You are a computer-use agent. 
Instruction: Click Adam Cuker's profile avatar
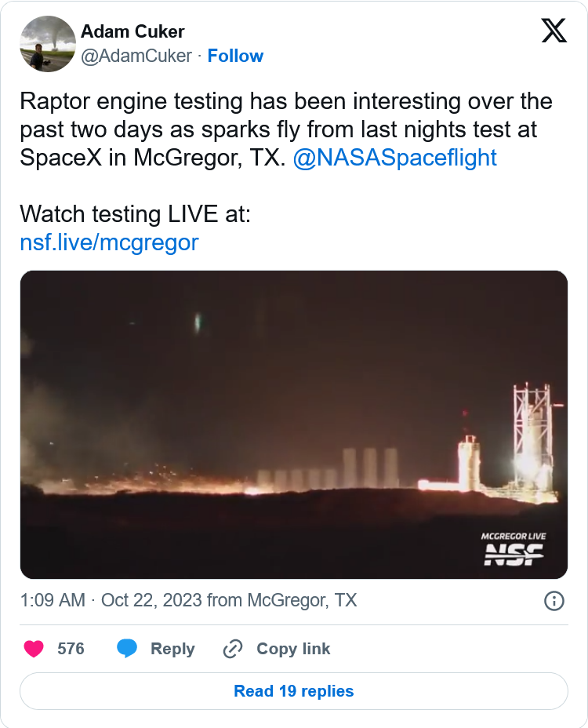(x=47, y=44)
